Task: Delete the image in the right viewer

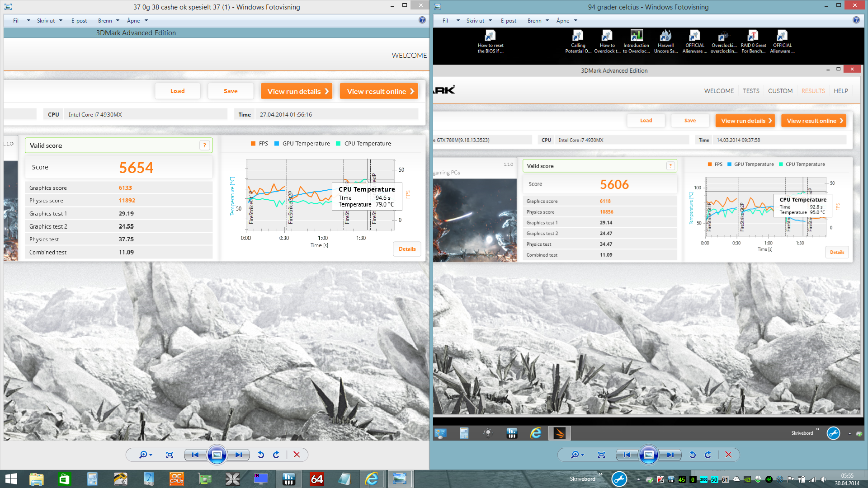Action: (x=728, y=455)
